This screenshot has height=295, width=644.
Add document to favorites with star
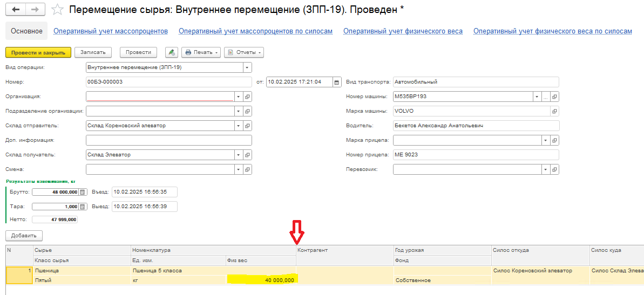tap(57, 10)
